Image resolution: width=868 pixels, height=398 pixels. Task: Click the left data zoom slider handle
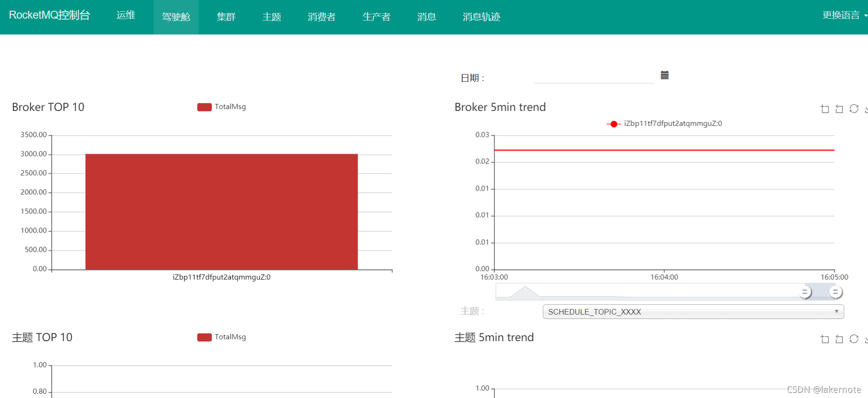[805, 292]
